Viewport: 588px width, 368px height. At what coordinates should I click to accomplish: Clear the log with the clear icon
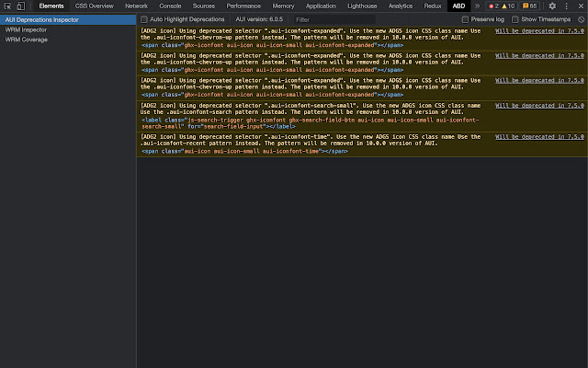(582, 19)
